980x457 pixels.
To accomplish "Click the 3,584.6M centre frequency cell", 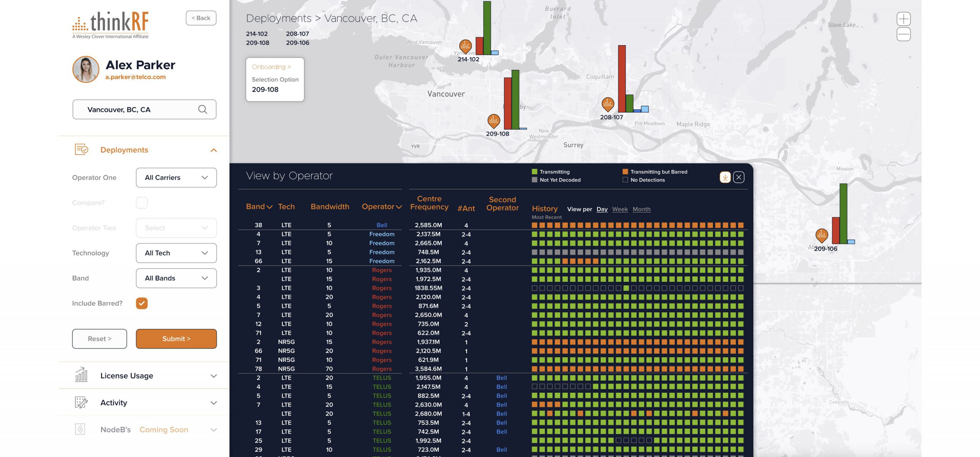I will tap(428, 369).
